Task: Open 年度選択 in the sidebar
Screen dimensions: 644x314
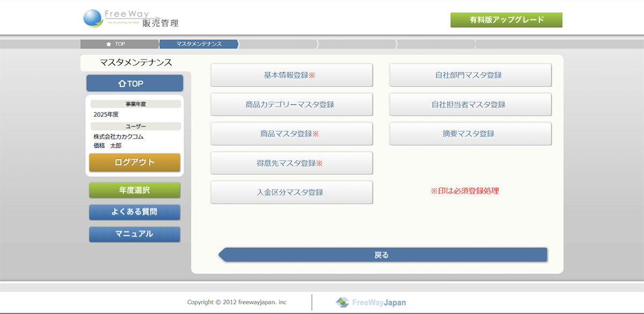Action: coord(135,190)
